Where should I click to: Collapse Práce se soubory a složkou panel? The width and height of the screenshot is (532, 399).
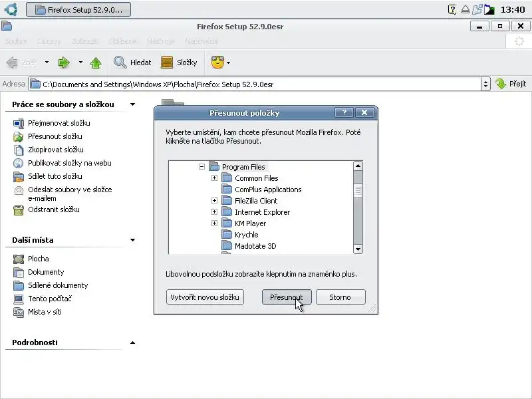tap(132, 104)
